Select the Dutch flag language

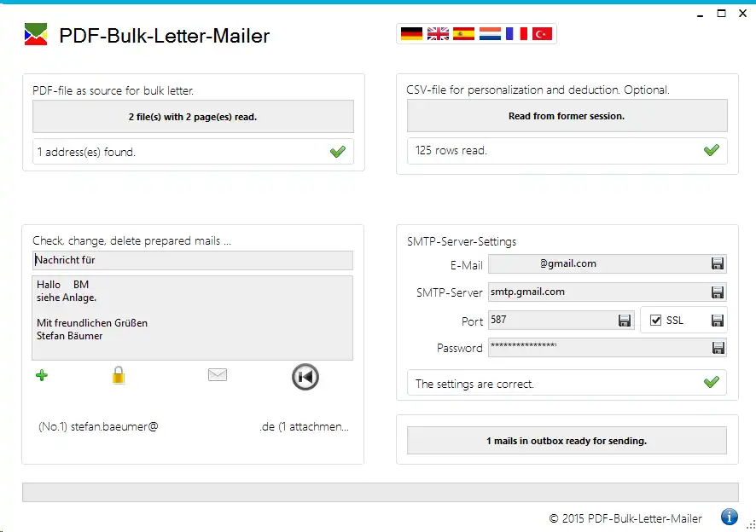[490, 34]
